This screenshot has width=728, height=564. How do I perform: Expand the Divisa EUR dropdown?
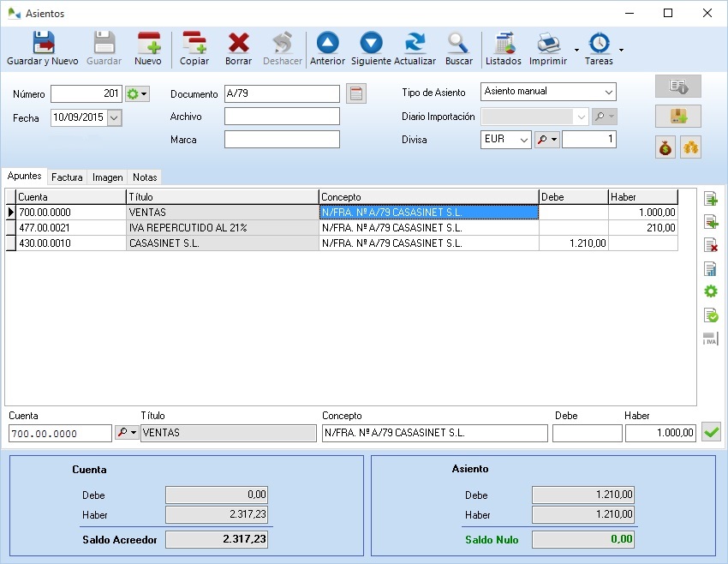(523, 140)
